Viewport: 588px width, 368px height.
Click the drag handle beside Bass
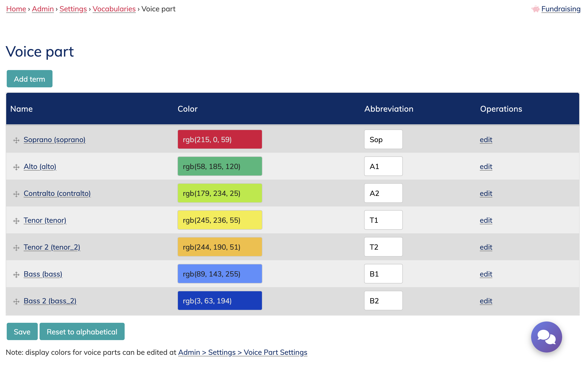(x=16, y=274)
